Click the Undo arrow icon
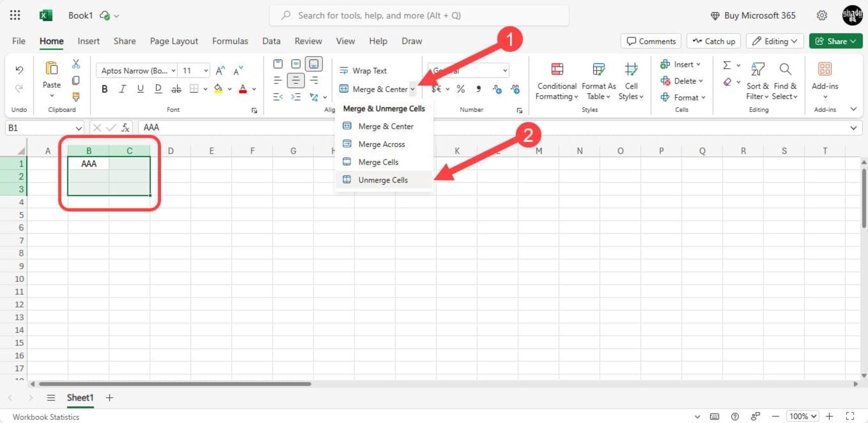This screenshot has height=423, width=868. (19, 70)
